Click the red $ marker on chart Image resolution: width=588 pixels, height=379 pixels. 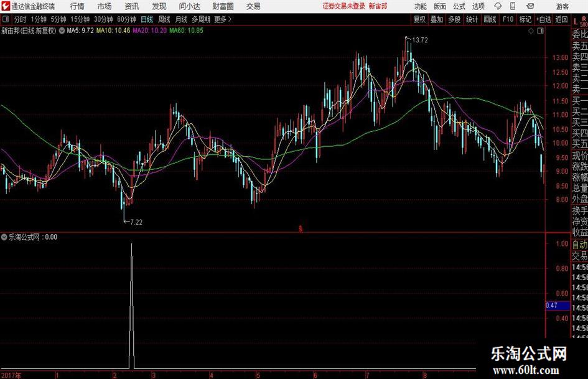pyautogui.click(x=301, y=228)
